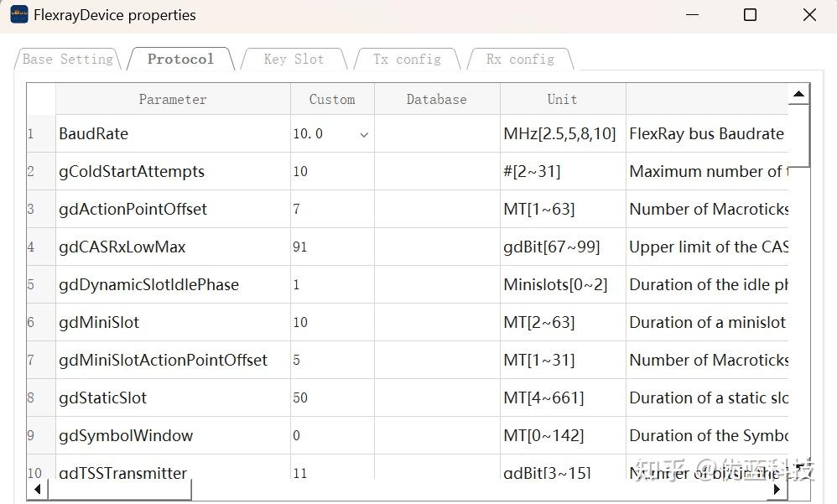837x504 pixels.
Task: Maximize the FlexrayDevice properties window
Action: pyautogui.click(x=750, y=15)
